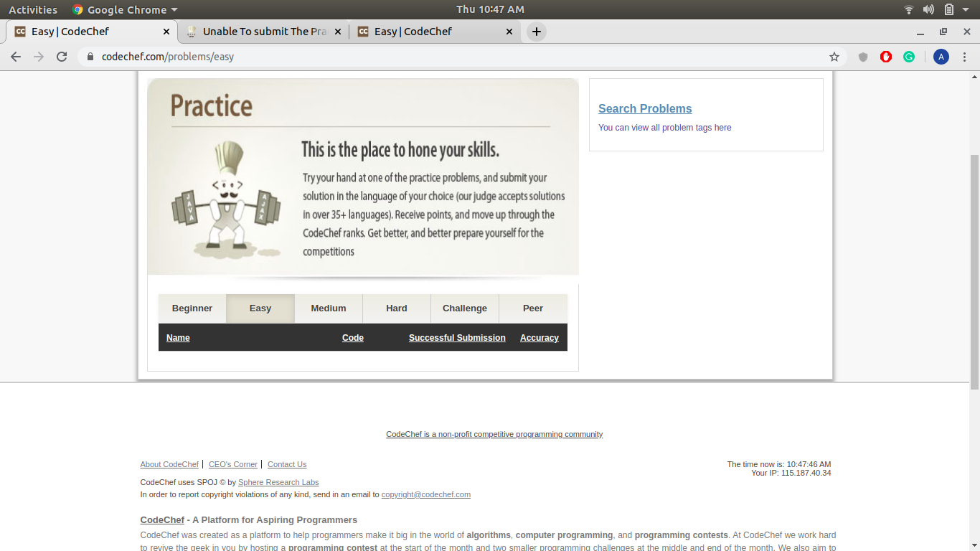The width and height of the screenshot is (980, 551).
Task: Open the red adblock extension icon
Action: click(886, 57)
